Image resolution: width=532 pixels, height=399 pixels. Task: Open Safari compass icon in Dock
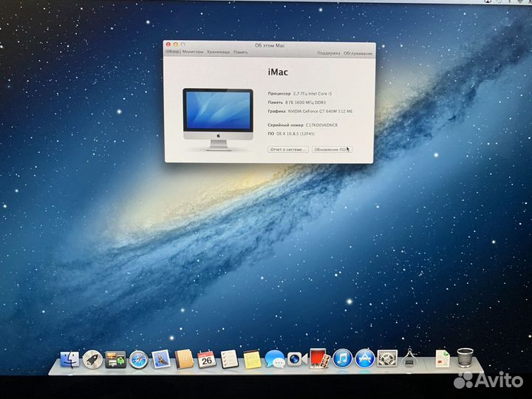tap(138, 360)
